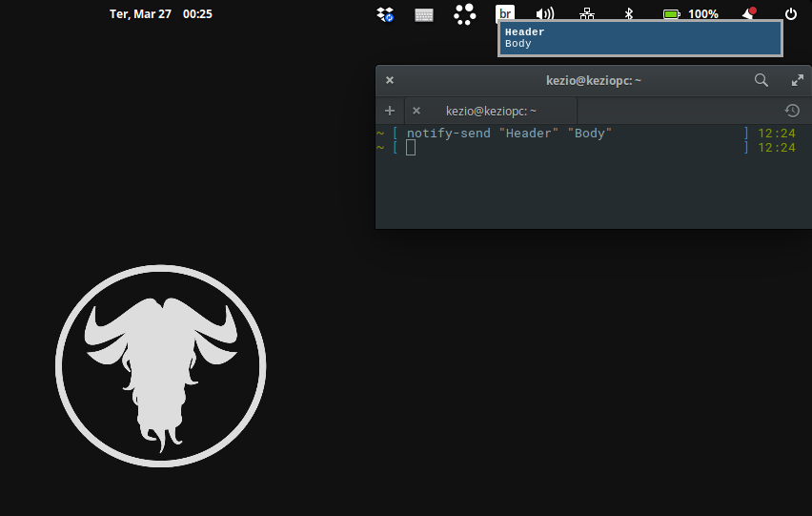Open terminal search (magnifier icon)

(x=761, y=80)
